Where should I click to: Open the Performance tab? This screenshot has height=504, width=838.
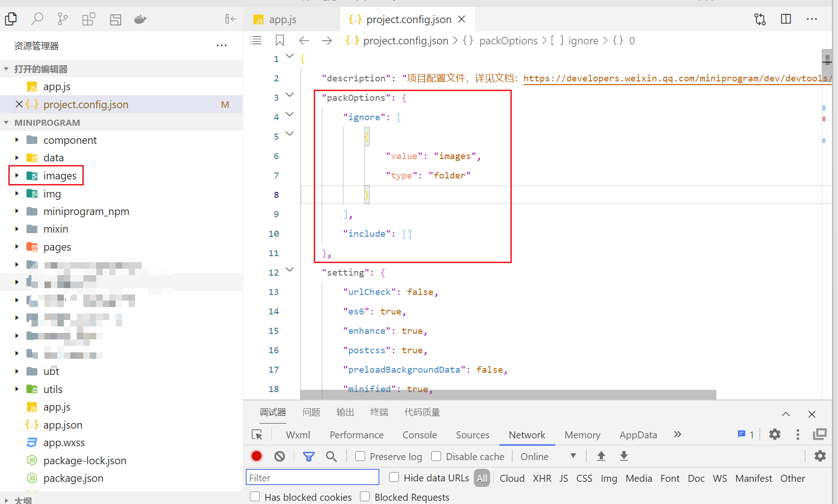356,435
